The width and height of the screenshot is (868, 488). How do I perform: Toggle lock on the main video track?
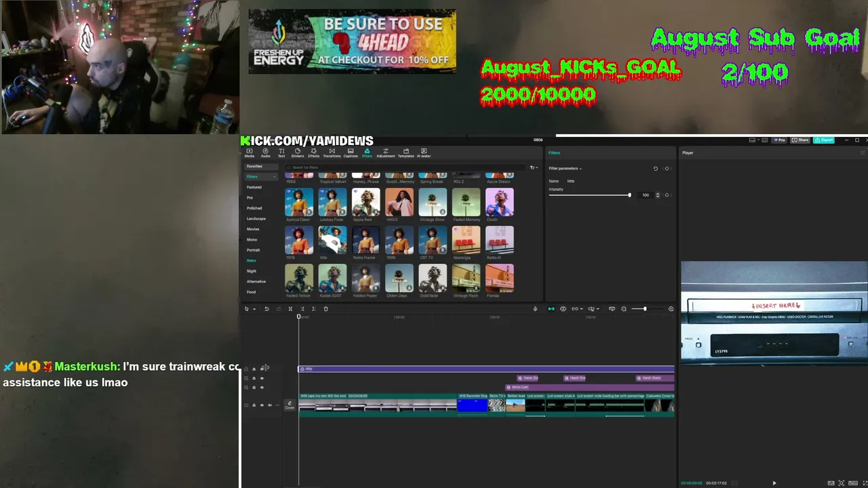[254, 405]
